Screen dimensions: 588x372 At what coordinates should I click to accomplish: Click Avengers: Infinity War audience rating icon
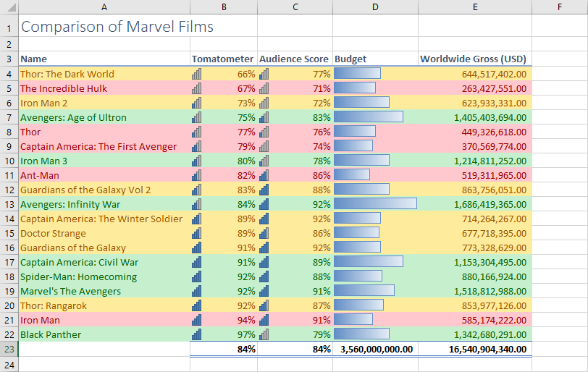coord(264,204)
